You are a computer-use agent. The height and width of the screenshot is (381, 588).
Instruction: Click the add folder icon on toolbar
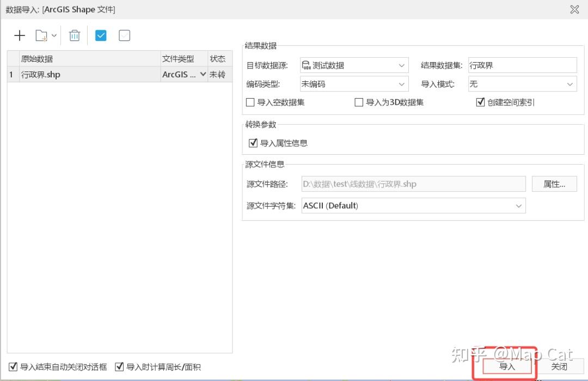coord(41,35)
